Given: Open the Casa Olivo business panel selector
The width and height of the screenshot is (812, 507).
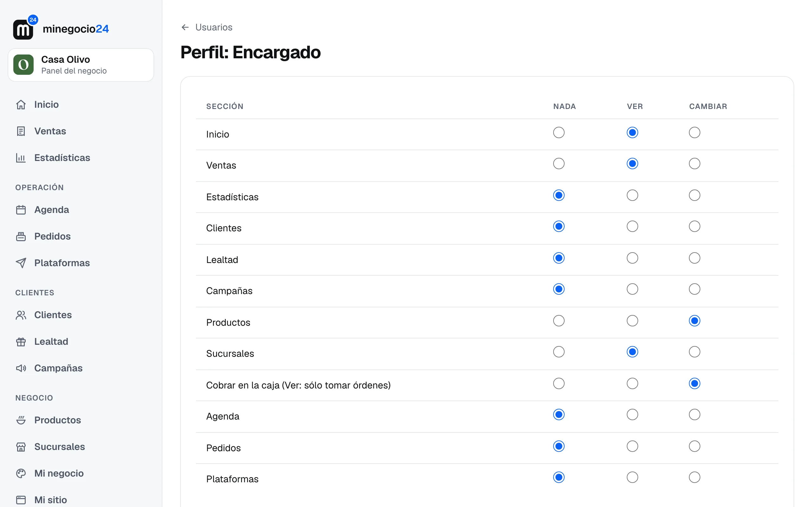Looking at the screenshot, I should pyautogui.click(x=81, y=65).
